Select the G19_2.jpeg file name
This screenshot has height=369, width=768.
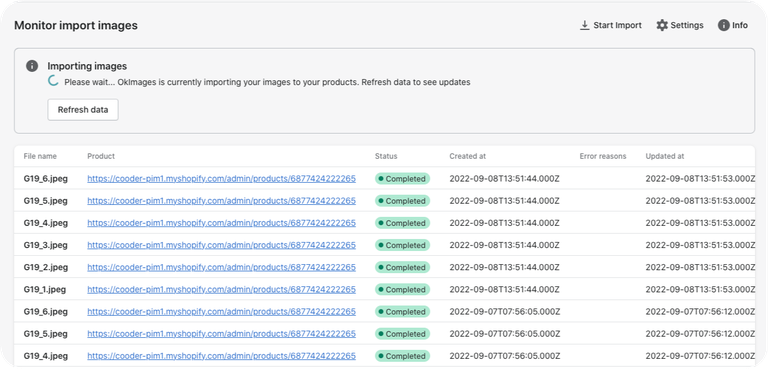click(46, 268)
